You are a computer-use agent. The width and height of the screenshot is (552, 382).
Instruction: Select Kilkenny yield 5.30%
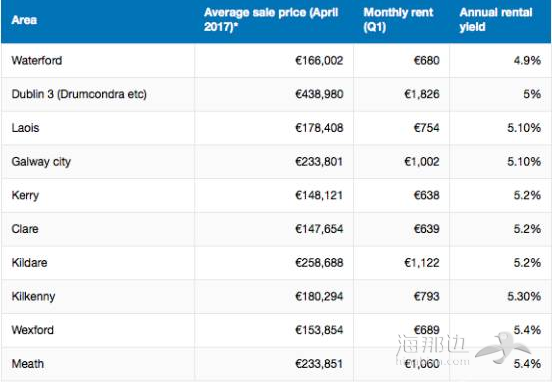click(524, 296)
